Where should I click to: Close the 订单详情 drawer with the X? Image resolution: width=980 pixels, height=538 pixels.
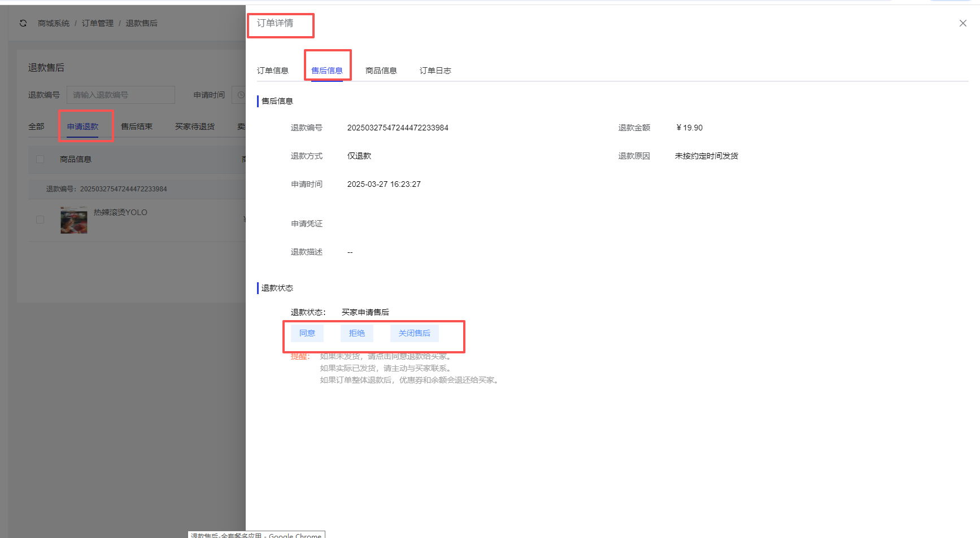click(963, 23)
